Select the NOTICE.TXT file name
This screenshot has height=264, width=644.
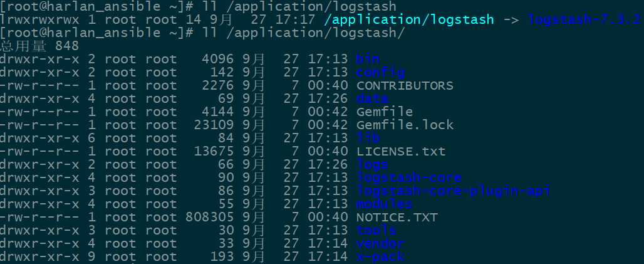click(x=397, y=217)
